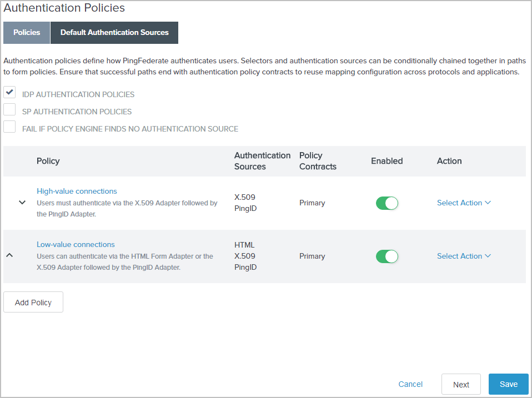Uncheck IDP AUTHENTICATION POLICIES
Screen dimensions: 532x398
9,92
